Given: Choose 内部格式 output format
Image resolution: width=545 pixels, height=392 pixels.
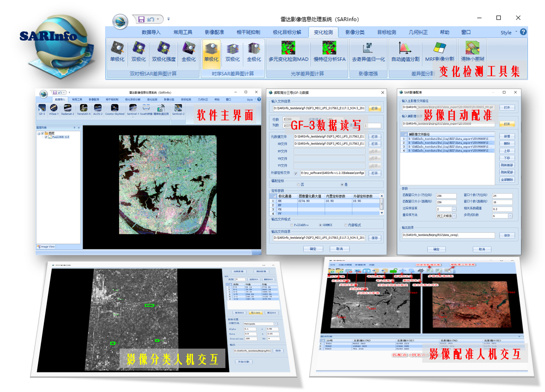Looking at the screenshot, I should pyautogui.click(x=346, y=225).
